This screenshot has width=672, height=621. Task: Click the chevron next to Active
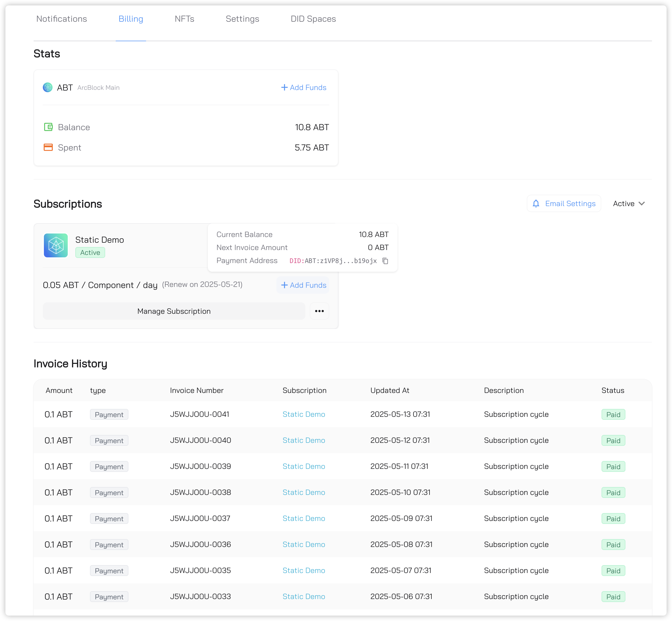tap(641, 204)
